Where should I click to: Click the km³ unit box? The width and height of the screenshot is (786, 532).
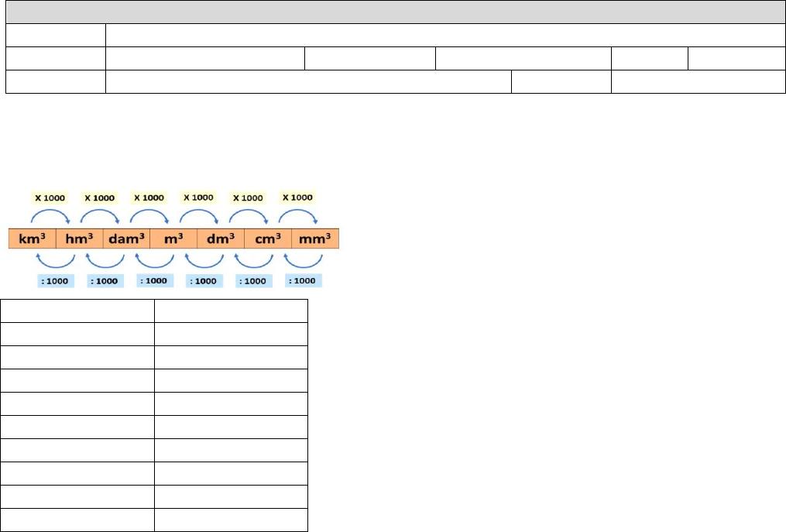(32, 239)
